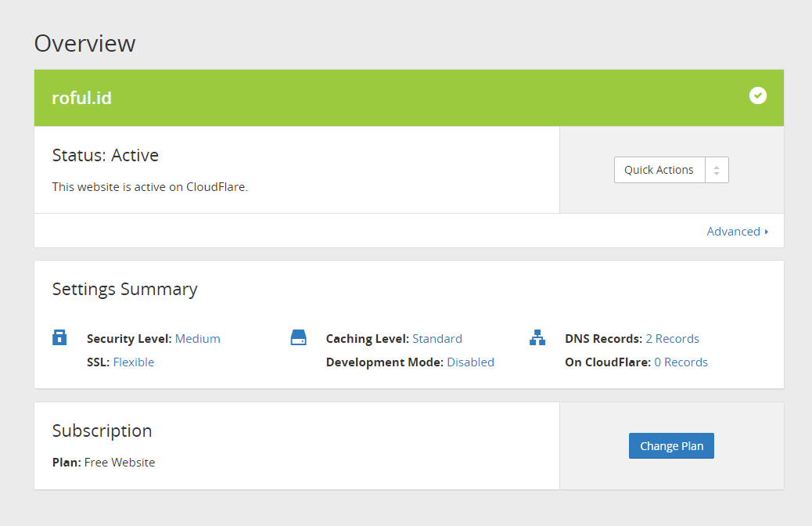Open the Quick Actions dropdown arrows

click(x=717, y=170)
